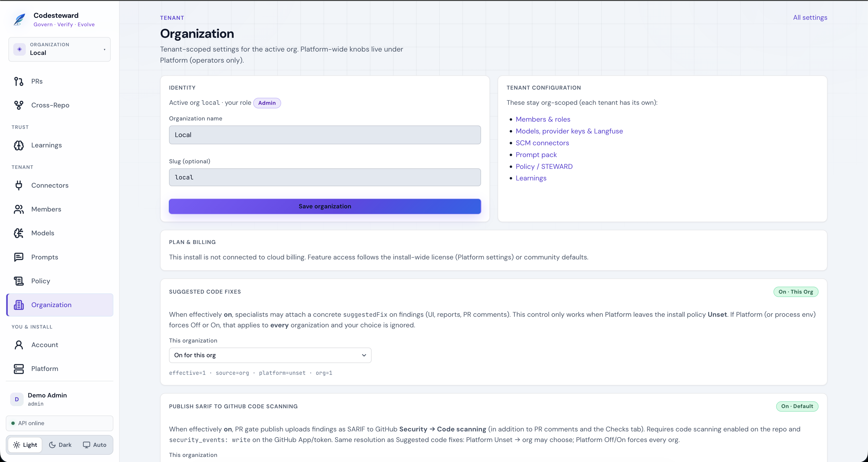Screen dimensions: 868x462
Task: Click the Slug (optional) input field
Action: point(325,178)
